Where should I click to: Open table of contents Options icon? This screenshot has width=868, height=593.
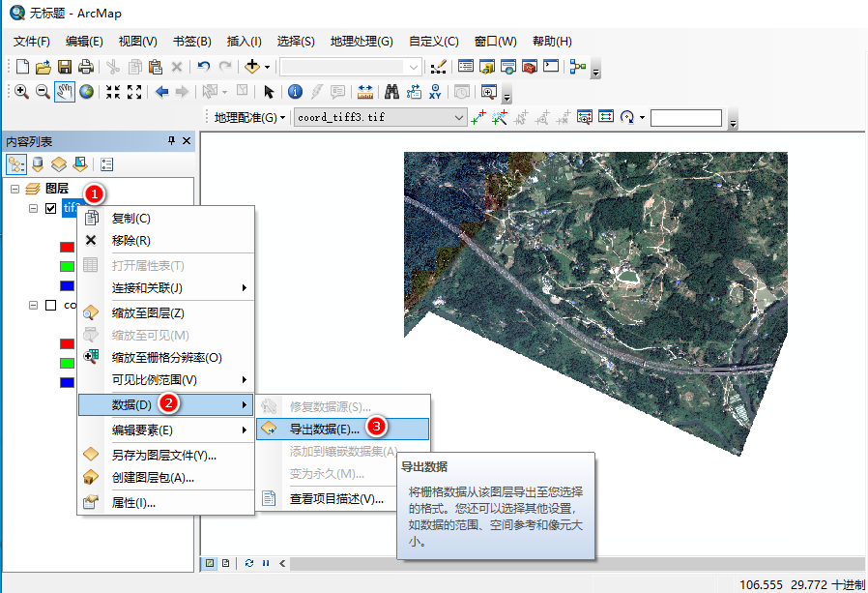[107, 164]
